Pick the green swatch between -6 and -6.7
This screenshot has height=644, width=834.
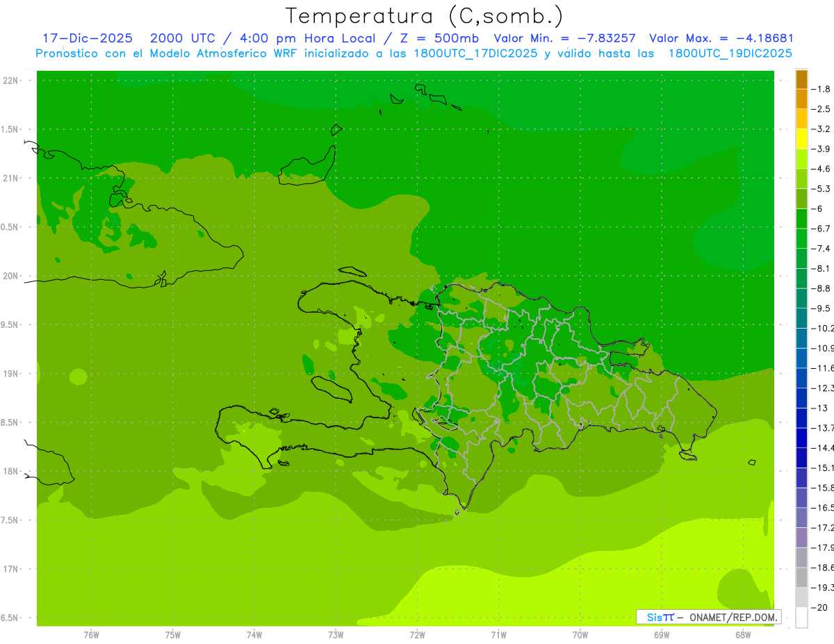pos(801,218)
